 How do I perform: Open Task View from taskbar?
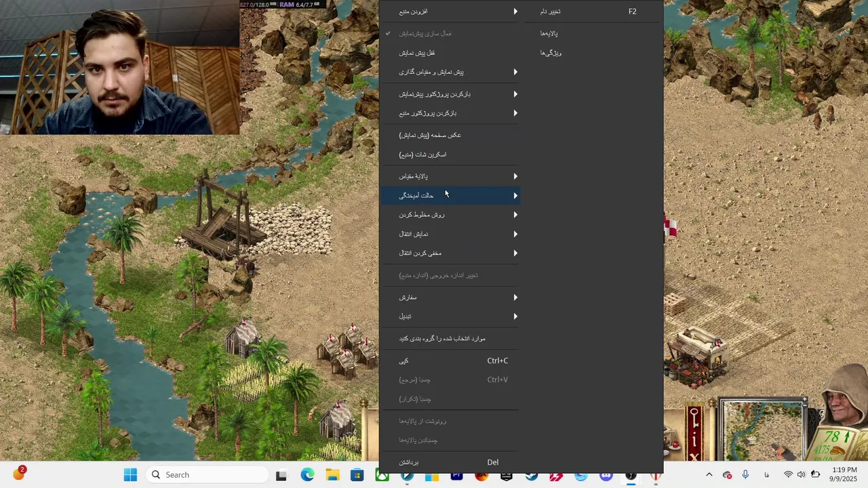tap(281, 475)
